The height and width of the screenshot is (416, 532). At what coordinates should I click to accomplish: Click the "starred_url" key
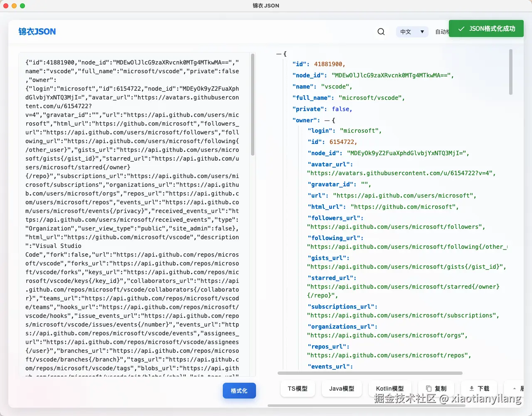point(332,278)
